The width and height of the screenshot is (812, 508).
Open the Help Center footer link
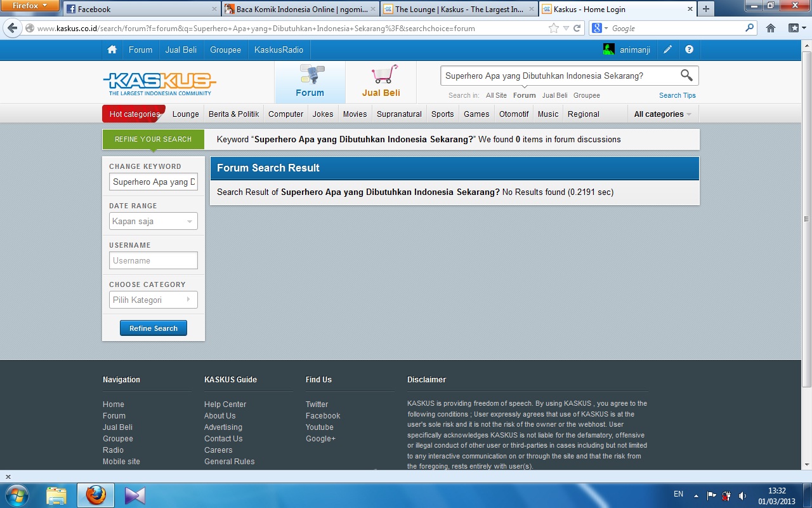(225, 404)
